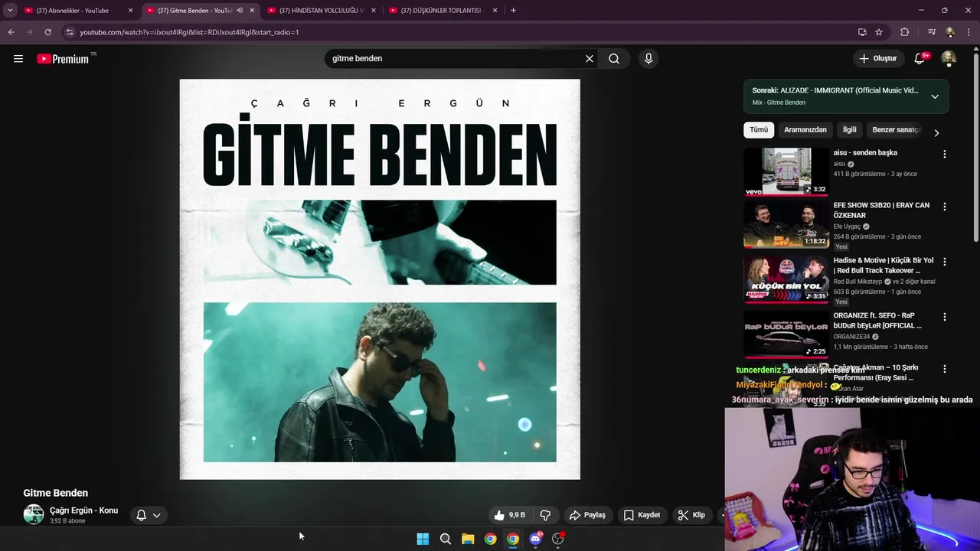Close the HİNDİSTAN YOLCULUĞU tab
This screenshot has width=980, height=551.
pos(373,11)
